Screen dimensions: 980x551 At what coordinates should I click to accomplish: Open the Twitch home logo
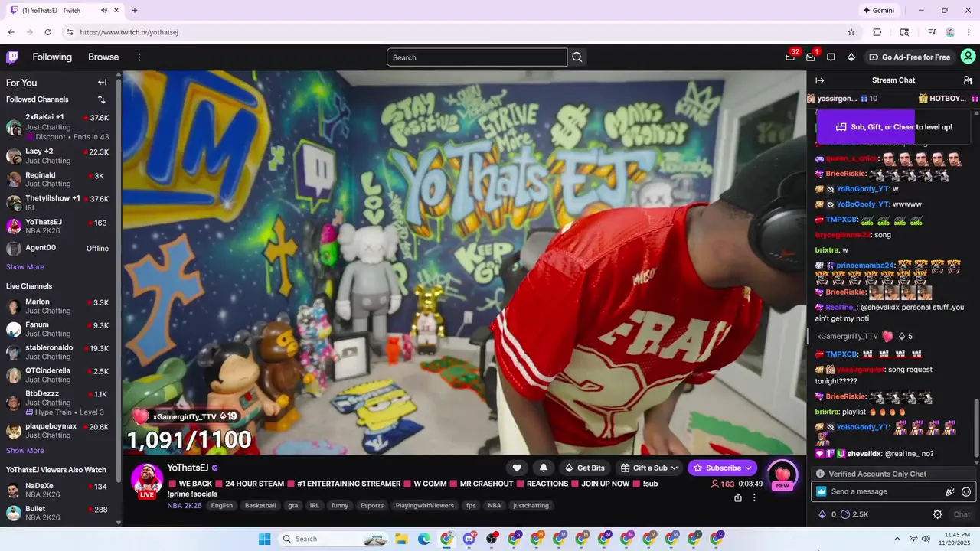[x=12, y=57]
